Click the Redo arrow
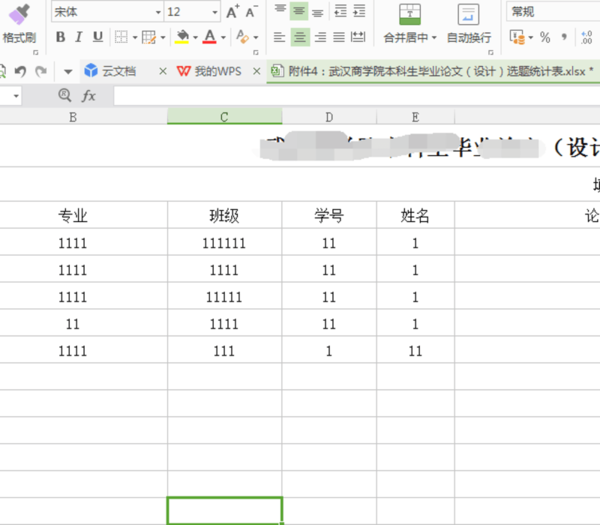 (41, 71)
